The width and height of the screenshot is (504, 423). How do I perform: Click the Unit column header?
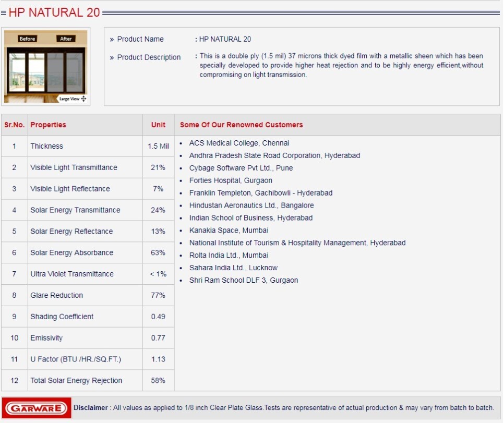coord(158,125)
